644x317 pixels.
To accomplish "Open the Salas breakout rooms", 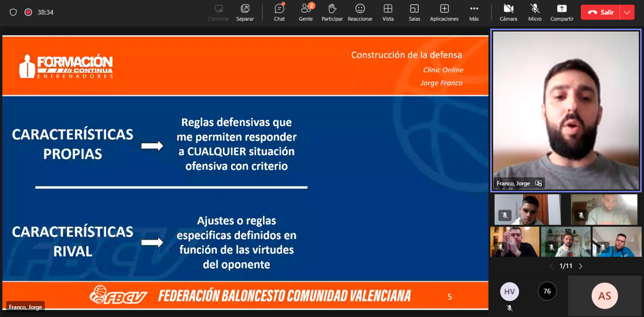I will coord(414,13).
